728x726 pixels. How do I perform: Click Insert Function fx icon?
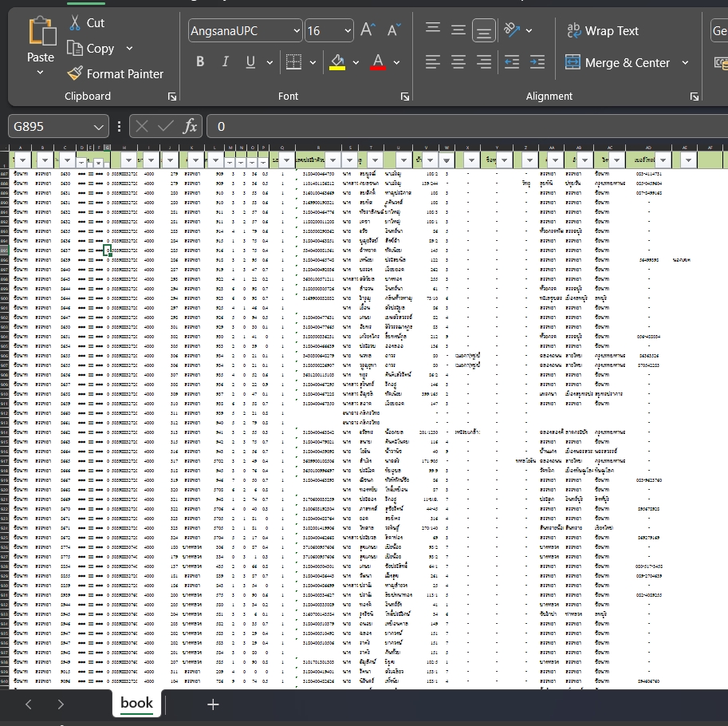[x=190, y=126]
